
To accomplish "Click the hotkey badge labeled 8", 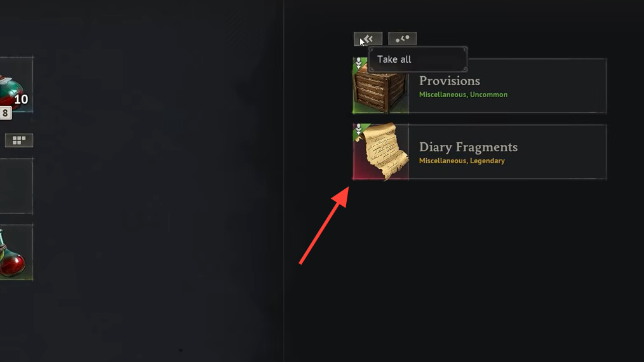I will click(x=5, y=114).
